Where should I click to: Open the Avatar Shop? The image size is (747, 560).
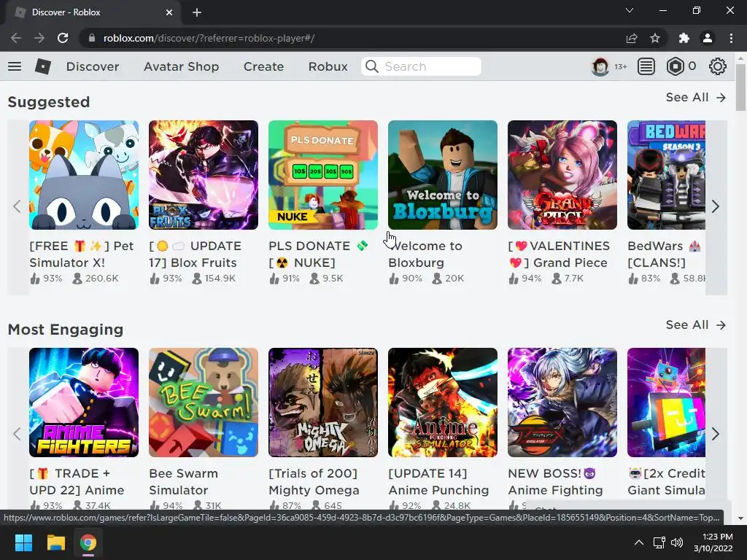[x=181, y=66]
